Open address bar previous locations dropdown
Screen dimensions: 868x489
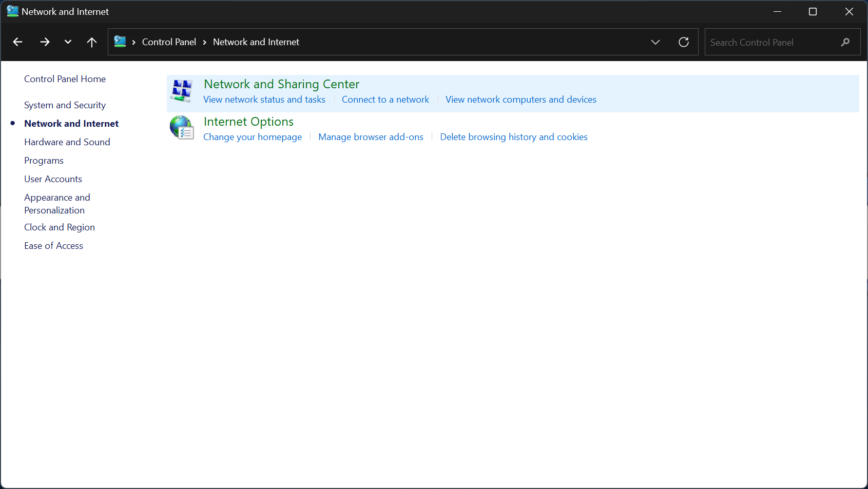[655, 42]
